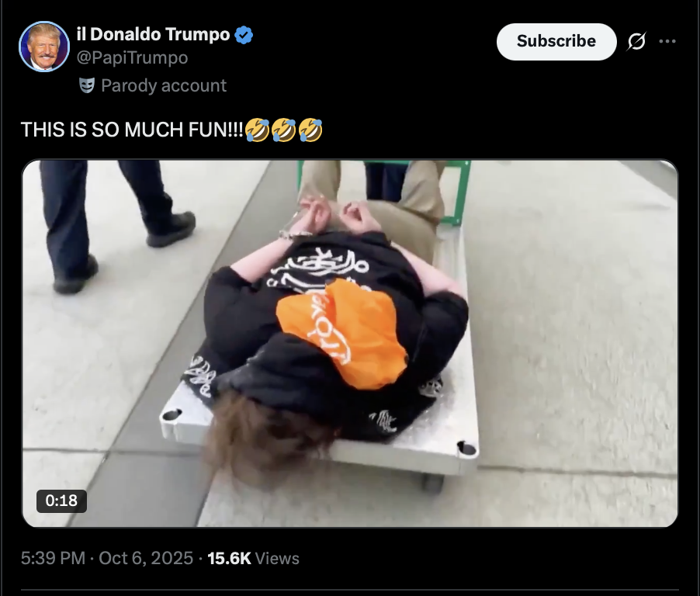Click the word Views beside the count
Image resolution: width=700 pixels, height=596 pixels.
point(277,558)
